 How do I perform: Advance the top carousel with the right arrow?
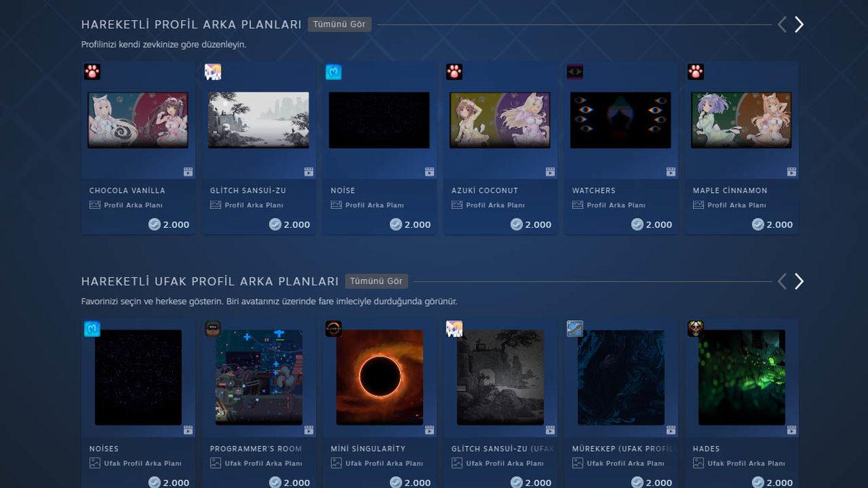[799, 24]
